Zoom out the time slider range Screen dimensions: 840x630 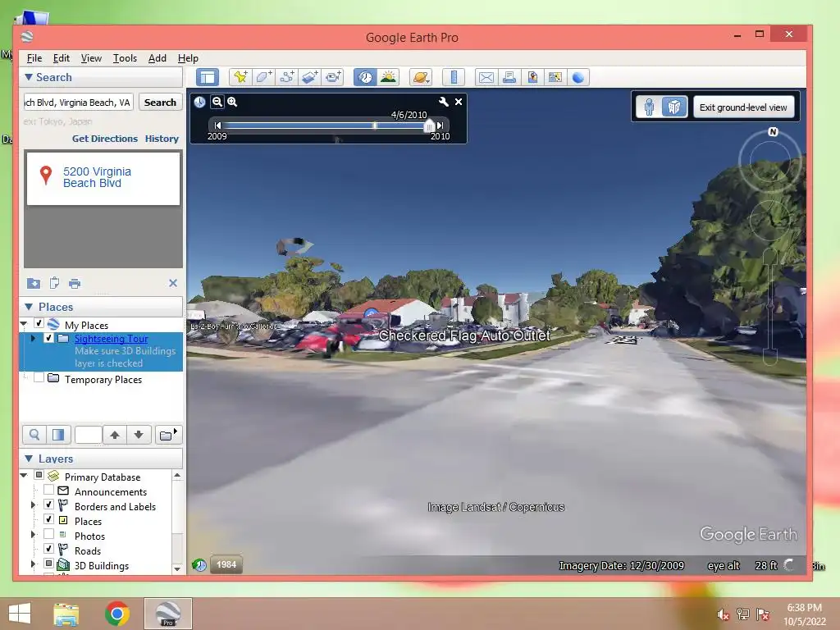217,102
